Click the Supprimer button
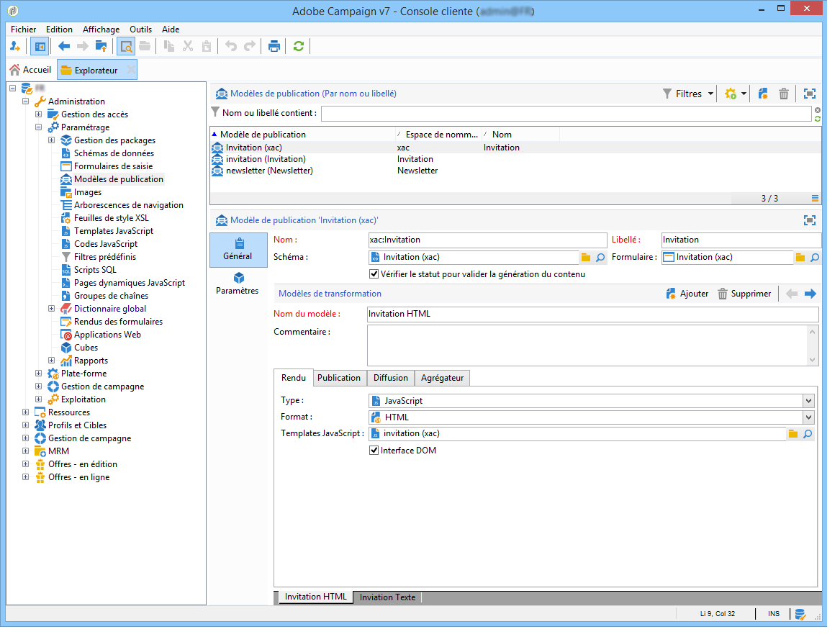 (x=745, y=294)
